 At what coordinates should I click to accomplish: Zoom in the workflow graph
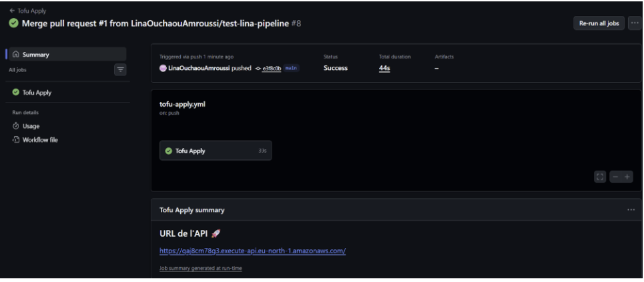[627, 177]
